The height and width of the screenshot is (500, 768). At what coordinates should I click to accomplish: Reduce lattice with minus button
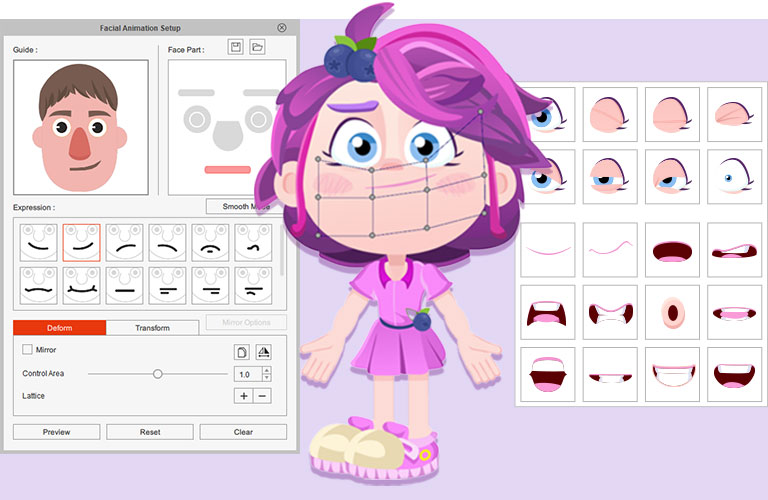(262, 396)
